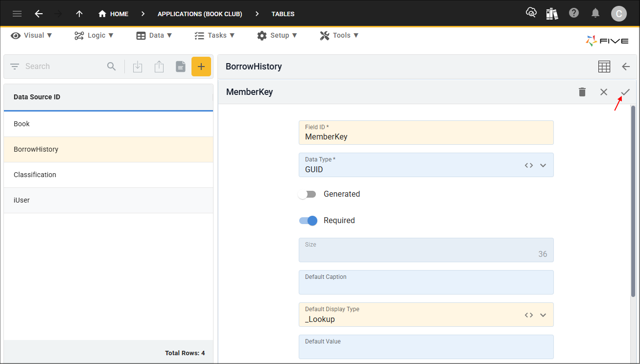This screenshot has width=640, height=364.
Task: Delete MemberKey field with trash icon
Action: tap(582, 92)
